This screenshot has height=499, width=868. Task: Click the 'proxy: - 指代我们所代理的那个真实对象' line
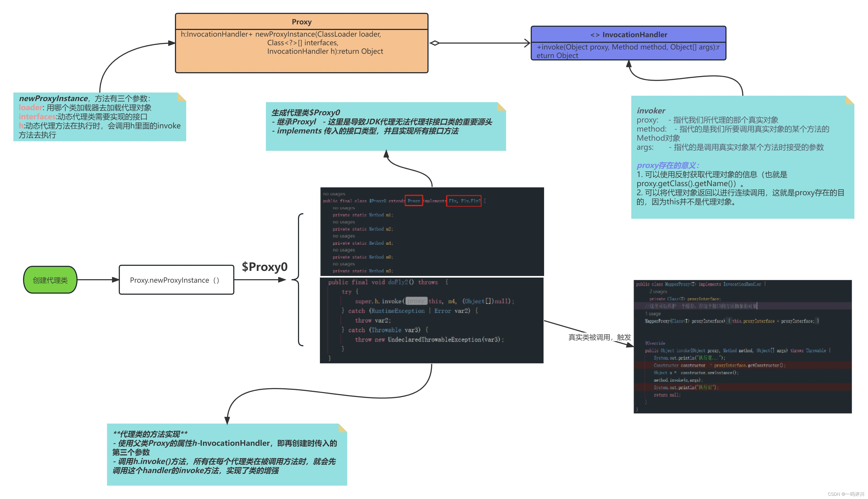click(707, 120)
